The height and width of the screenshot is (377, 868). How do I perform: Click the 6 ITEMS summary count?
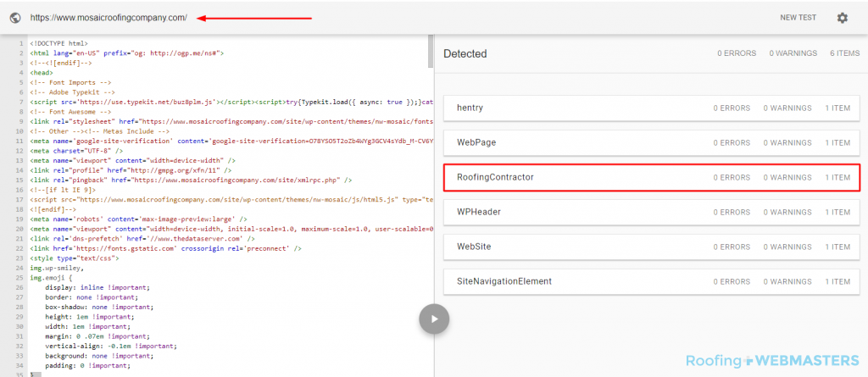[845, 53]
